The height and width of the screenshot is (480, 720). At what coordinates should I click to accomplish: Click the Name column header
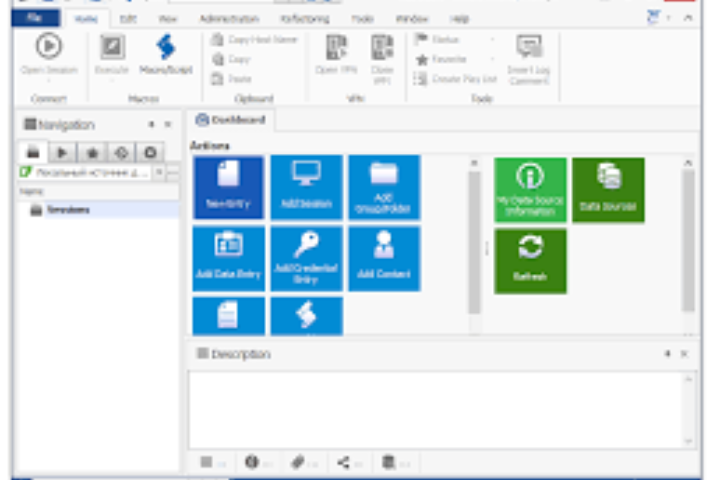(98, 191)
